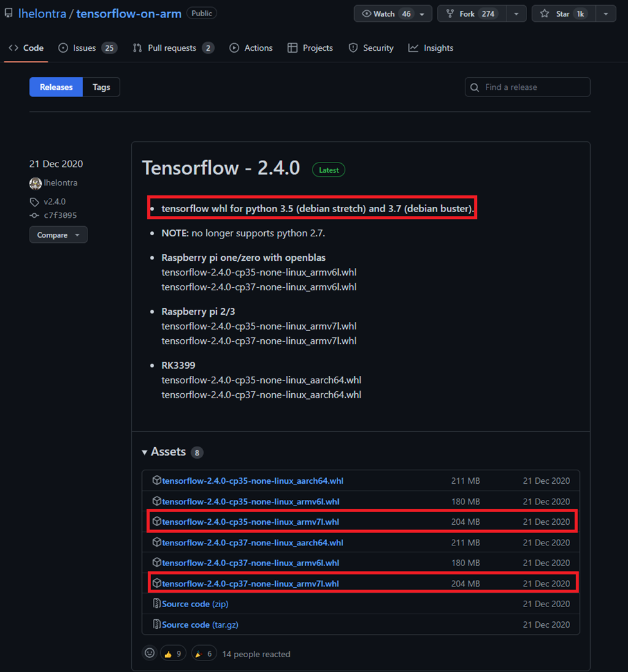628x672 pixels.
Task: Click the Find a release search field
Action: click(528, 87)
